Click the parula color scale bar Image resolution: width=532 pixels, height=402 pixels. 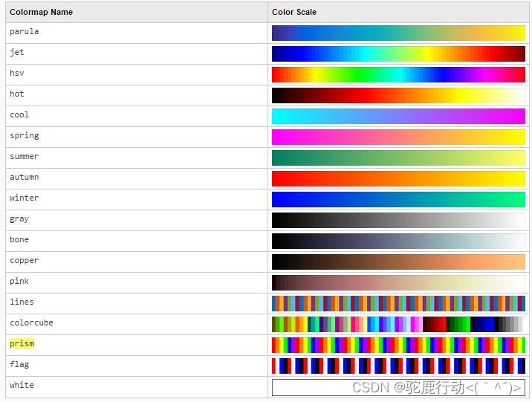point(398,33)
